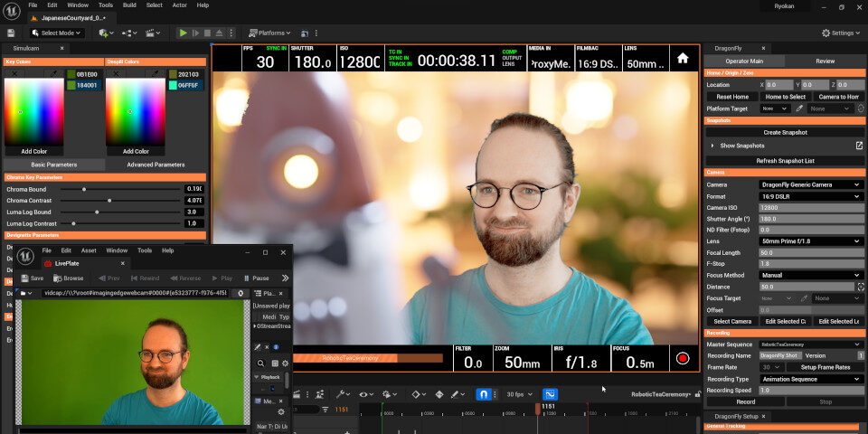Select the Basic Parameters tab
The image size is (868, 434).
pos(54,165)
